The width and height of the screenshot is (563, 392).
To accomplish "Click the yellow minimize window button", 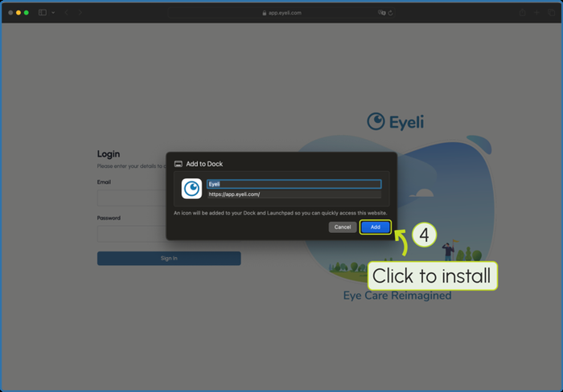I will click(x=18, y=13).
